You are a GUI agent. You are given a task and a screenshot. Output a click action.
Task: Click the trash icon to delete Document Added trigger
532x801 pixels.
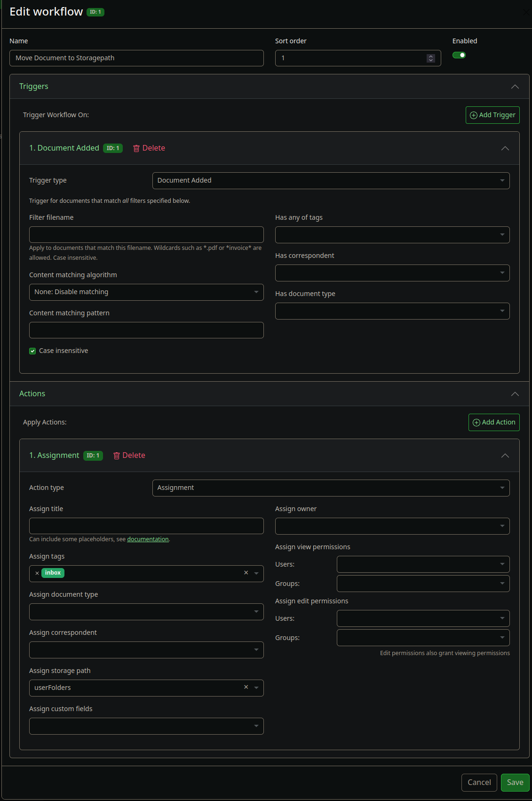[136, 148]
